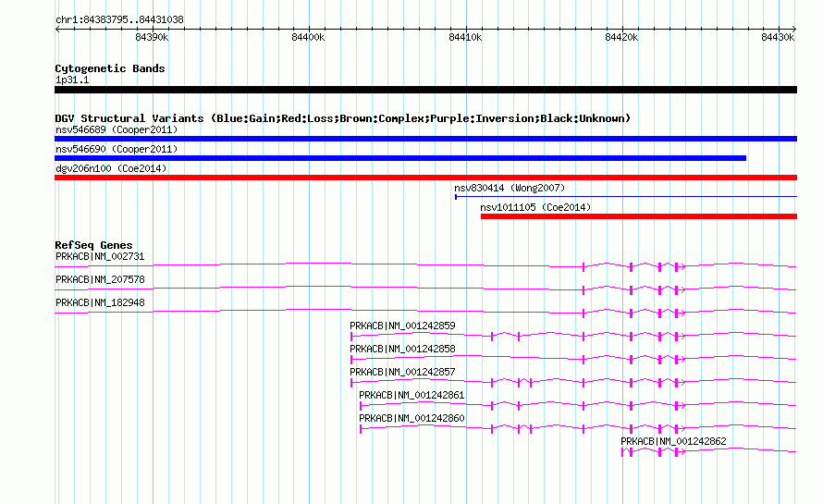The width and height of the screenshot is (823, 504).
Task: Open PRKACB|NM_001242861 transcript label
Action: pos(412,395)
